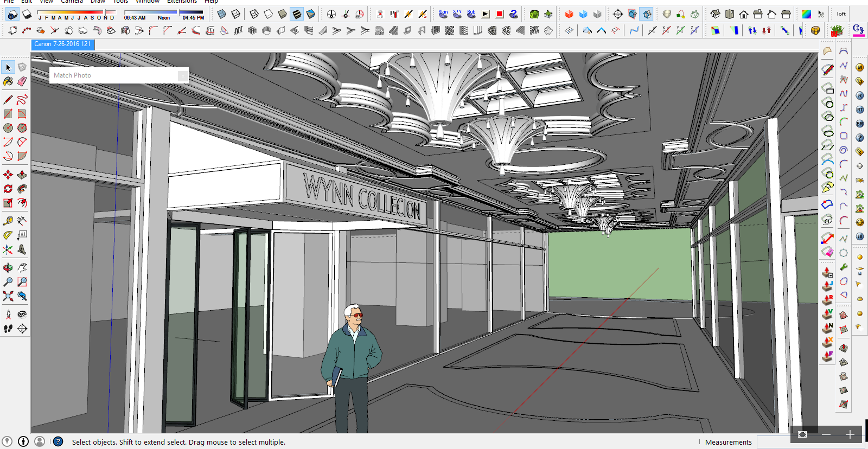Select the Walk footprints tool
The image size is (868, 449).
click(8, 329)
